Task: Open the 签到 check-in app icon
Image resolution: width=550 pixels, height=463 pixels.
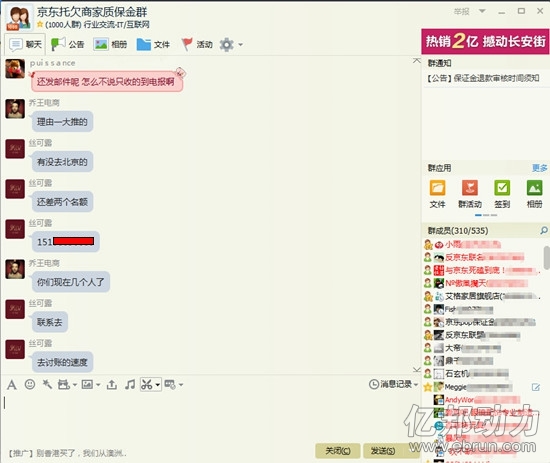Action: [502, 194]
